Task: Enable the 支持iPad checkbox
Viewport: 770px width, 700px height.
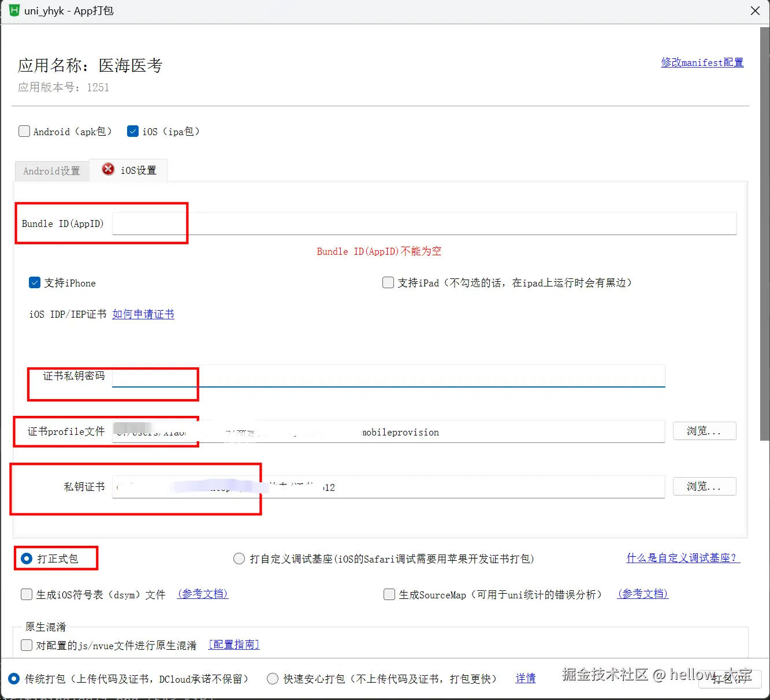Action: (x=388, y=282)
